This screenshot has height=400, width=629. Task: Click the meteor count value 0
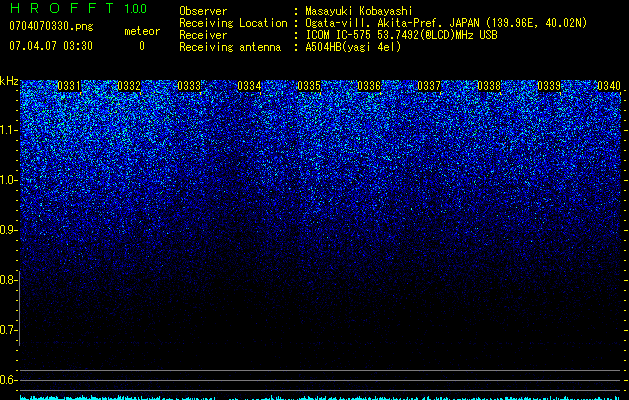click(x=142, y=46)
